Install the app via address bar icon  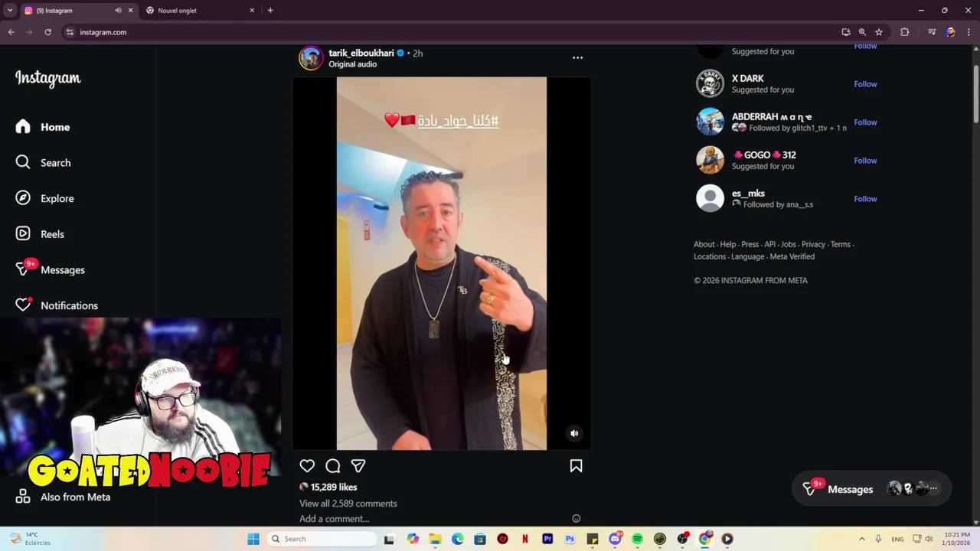[x=846, y=32]
